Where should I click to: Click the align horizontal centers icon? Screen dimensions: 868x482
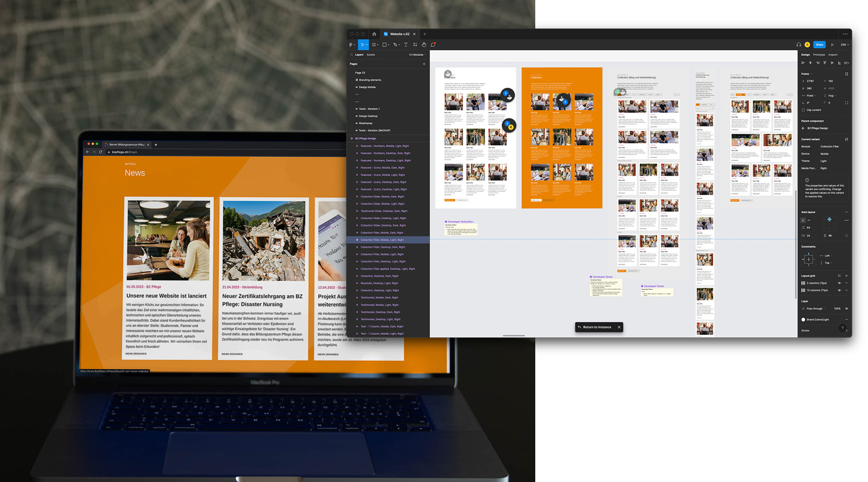click(x=810, y=63)
